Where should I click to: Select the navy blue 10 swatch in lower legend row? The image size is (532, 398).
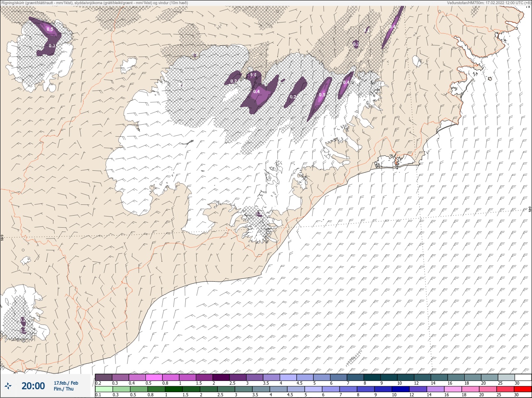(400, 389)
